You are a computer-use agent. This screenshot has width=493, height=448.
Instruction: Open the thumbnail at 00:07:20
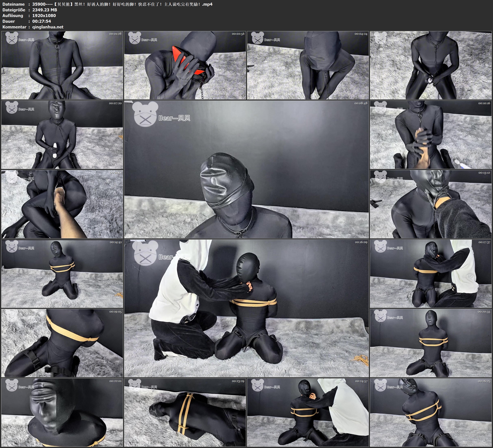point(62,135)
